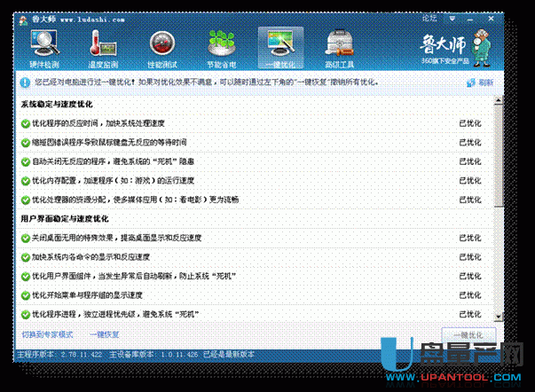Toggle green check for 关闭桌面无用的特殊效果 item

[26, 238]
